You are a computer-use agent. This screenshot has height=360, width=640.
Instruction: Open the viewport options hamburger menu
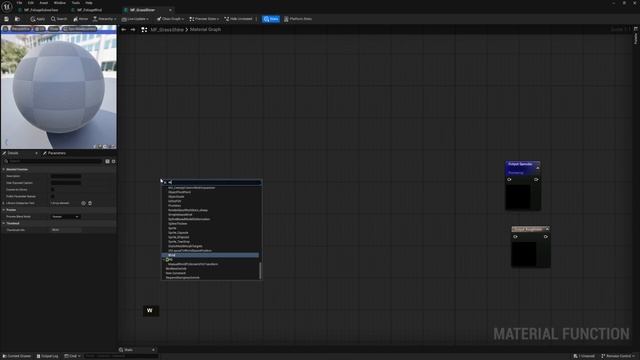pos(5,29)
